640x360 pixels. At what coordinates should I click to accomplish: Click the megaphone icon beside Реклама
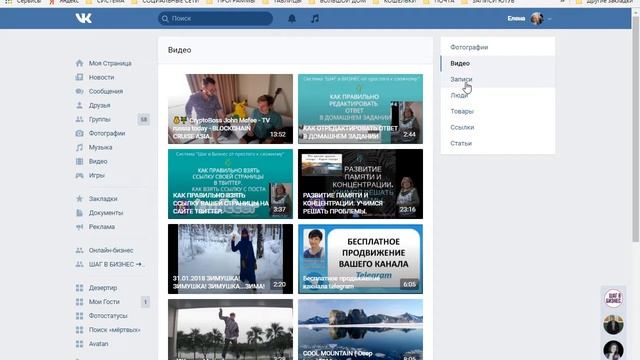[79, 227]
